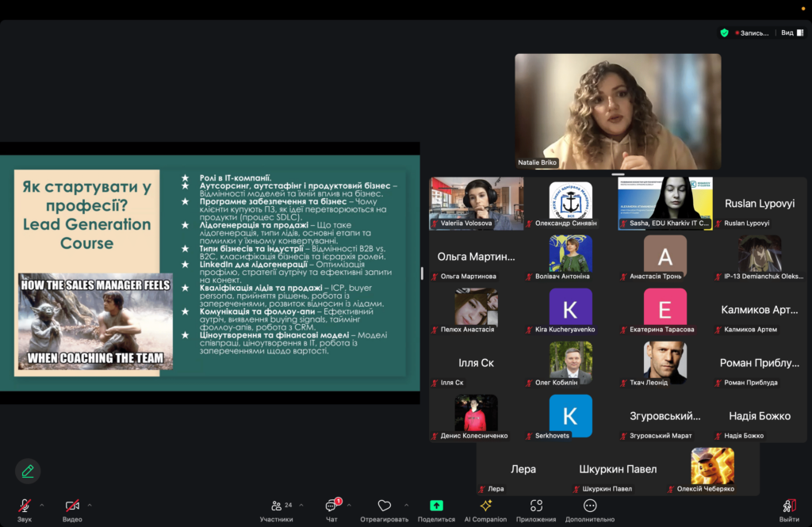Click the Запись recording indicator
The height and width of the screenshot is (527, 812).
point(752,32)
